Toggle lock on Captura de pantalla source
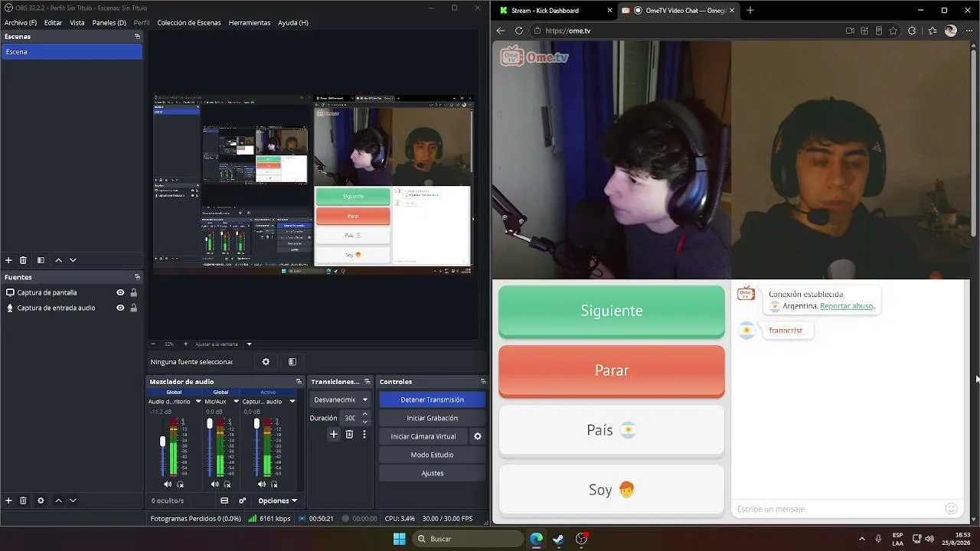Image resolution: width=980 pixels, height=551 pixels. tap(134, 292)
